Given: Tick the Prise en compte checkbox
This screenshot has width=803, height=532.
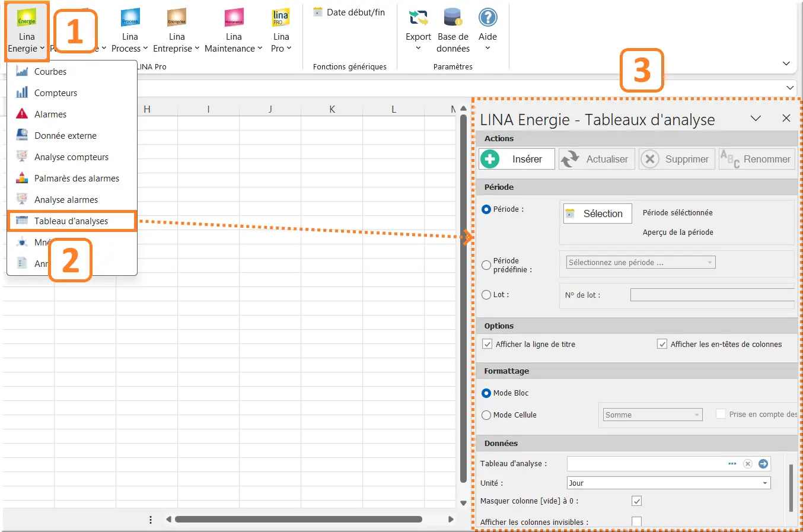Looking at the screenshot, I should (x=721, y=414).
